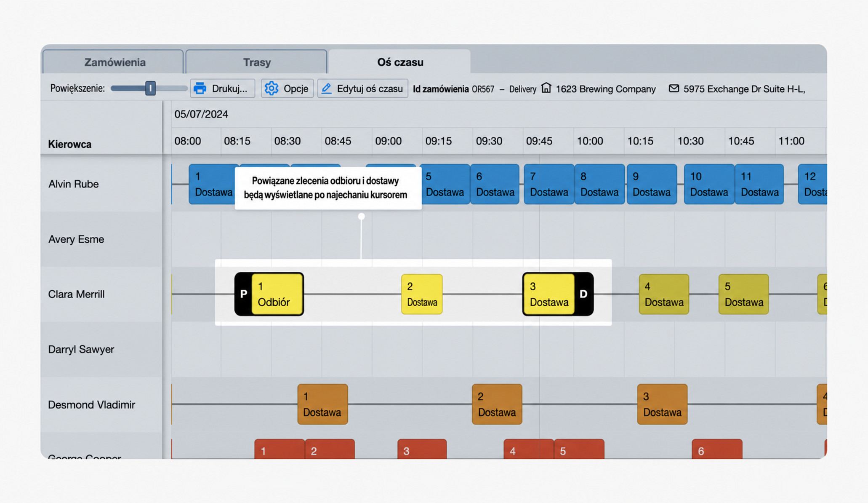Click the black P pickup marker
This screenshot has width=868, height=503.
pyautogui.click(x=243, y=294)
